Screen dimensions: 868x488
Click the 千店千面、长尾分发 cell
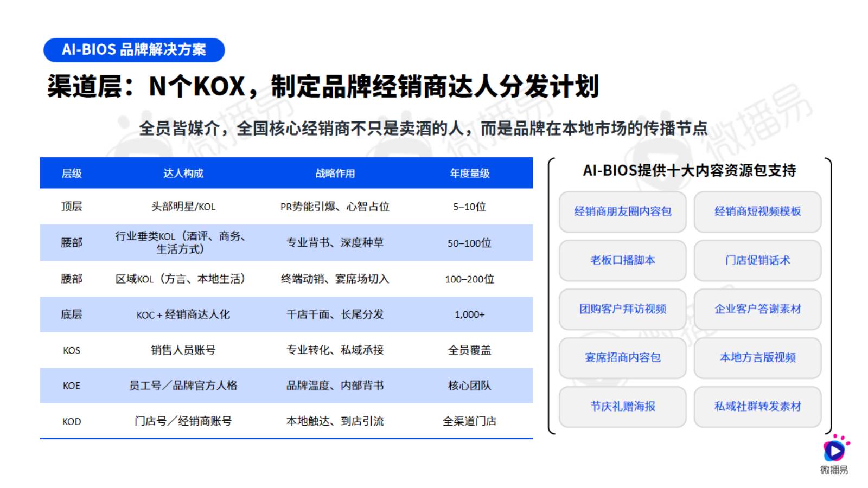(x=335, y=314)
